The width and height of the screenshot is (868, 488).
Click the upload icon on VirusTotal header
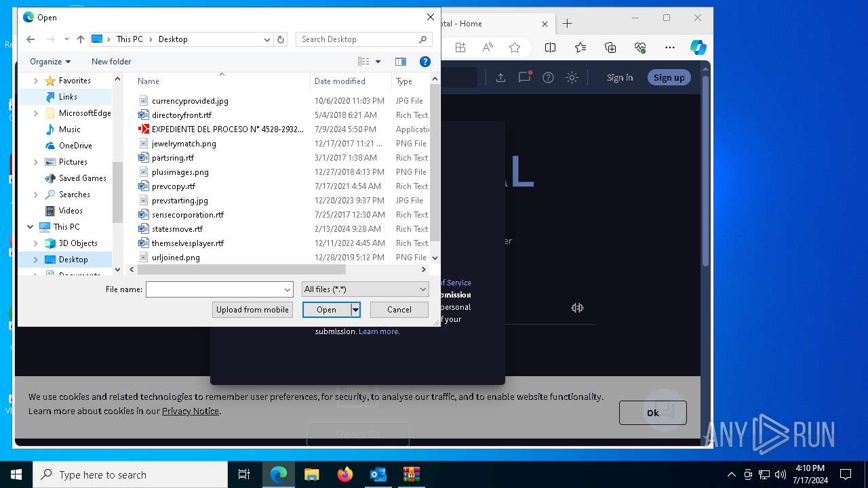500,77
